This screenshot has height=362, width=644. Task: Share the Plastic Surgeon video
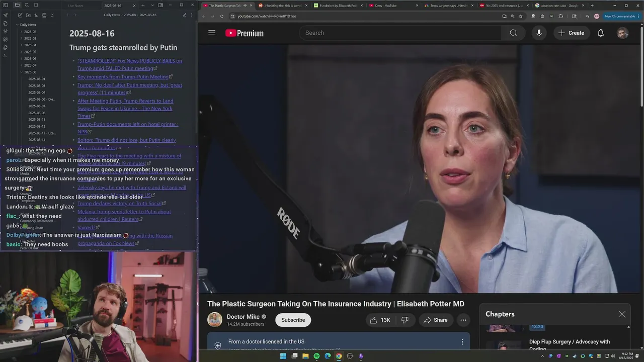pyautogui.click(x=436, y=320)
